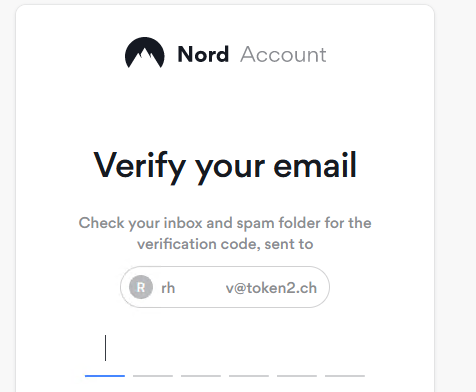Click the email address pill

(225, 287)
